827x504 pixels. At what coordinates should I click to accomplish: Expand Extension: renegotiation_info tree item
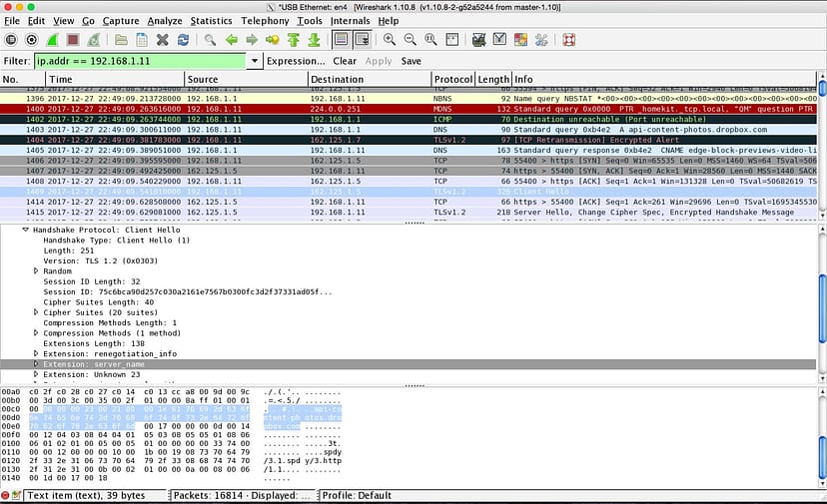[37, 353]
